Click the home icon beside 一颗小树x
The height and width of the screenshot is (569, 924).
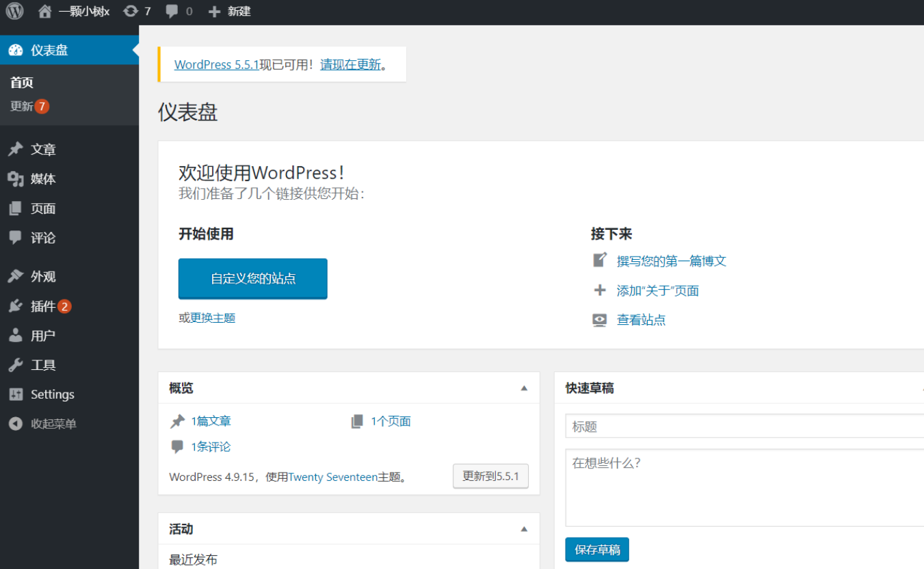(44, 11)
